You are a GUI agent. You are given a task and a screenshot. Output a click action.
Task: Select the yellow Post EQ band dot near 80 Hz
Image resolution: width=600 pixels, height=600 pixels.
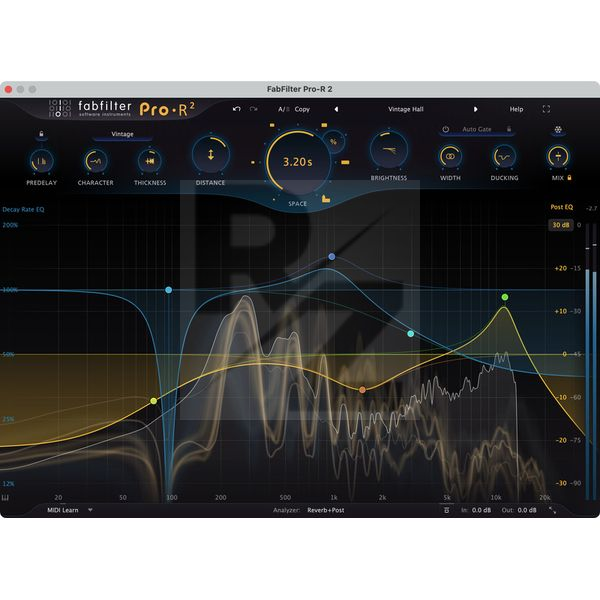coord(153,401)
